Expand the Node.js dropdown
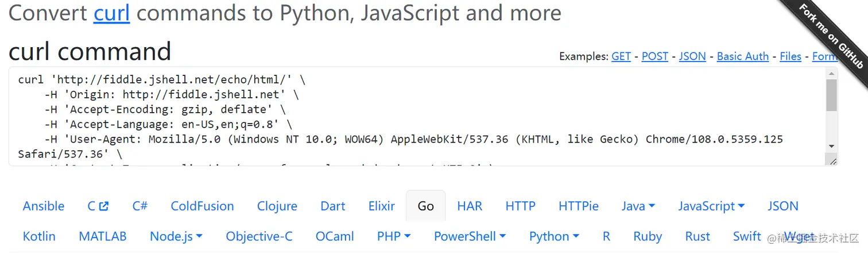Screen dimensions: 868x253 click(x=176, y=236)
